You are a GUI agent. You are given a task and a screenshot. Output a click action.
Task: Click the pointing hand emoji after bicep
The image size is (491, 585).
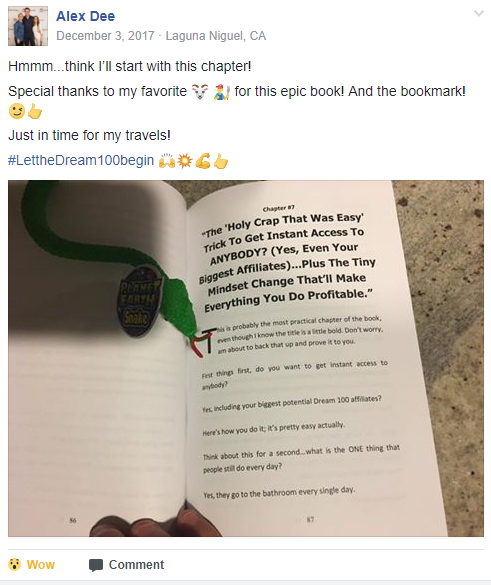point(221,161)
